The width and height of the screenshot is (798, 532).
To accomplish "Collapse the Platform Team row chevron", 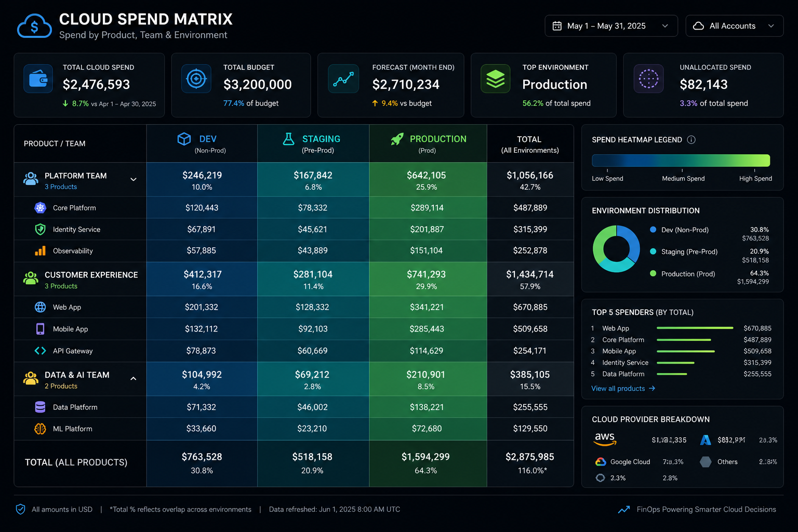I will (134, 179).
